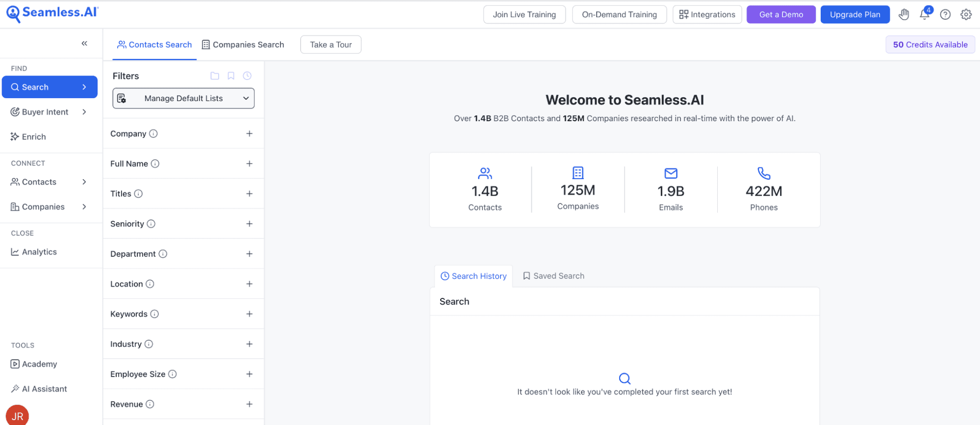
Task: Click the Emails envelope icon in stats card
Action: click(671, 173)
